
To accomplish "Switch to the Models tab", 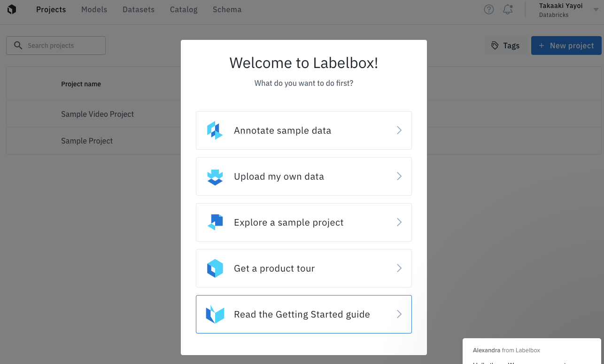I will pyautogui.click(x=94, y=9).
